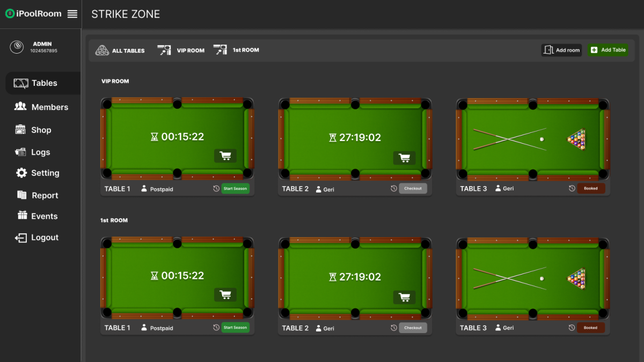Open the cart icon on VIP Table 1
This screenshot has width=644, height=362.
pyautogui.click(x=225, y=156)
